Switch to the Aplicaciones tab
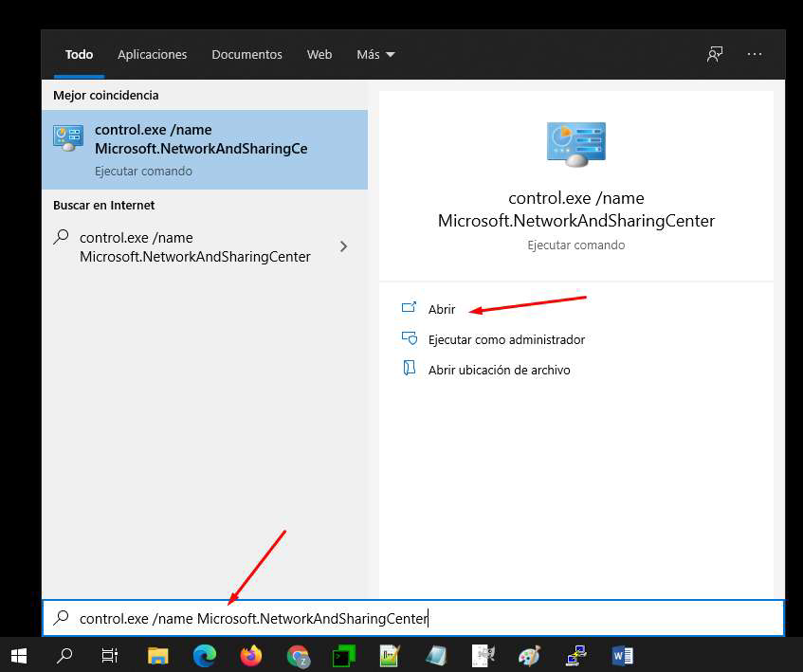Viewport: 803px width, 672px height. click(152, 54)
